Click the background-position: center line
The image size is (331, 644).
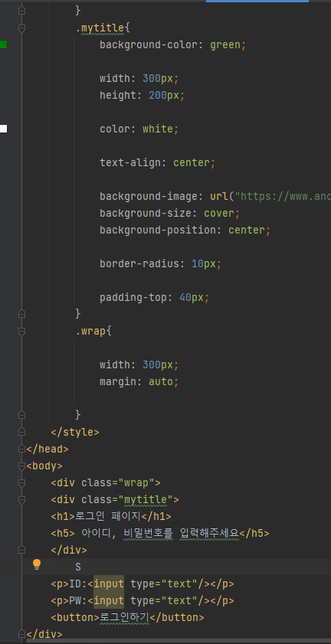(185, 230)
